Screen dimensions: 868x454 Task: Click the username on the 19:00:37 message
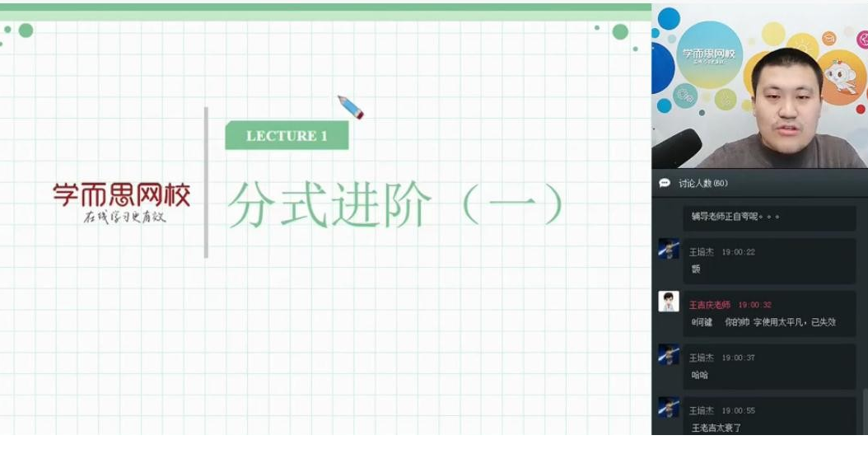coord(702,358)
